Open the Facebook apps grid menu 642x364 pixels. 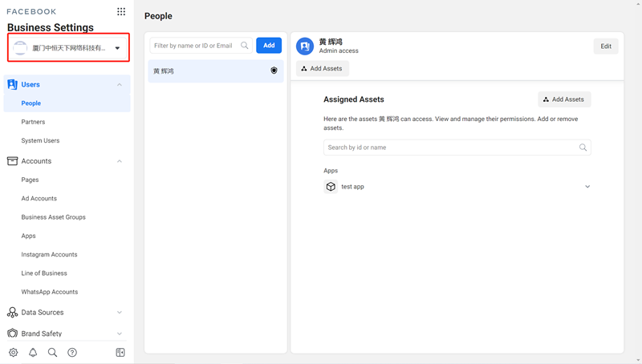[x=121, y=12]
